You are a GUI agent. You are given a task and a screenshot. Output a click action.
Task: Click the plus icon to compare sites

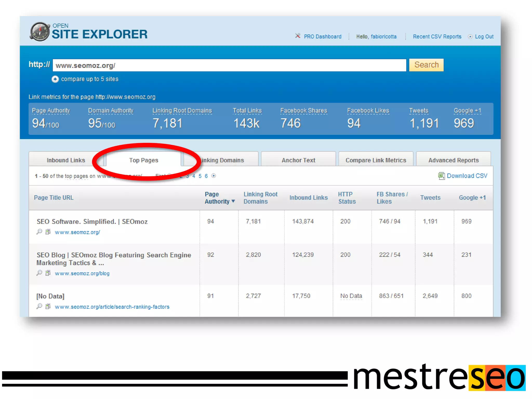point(55,79)
